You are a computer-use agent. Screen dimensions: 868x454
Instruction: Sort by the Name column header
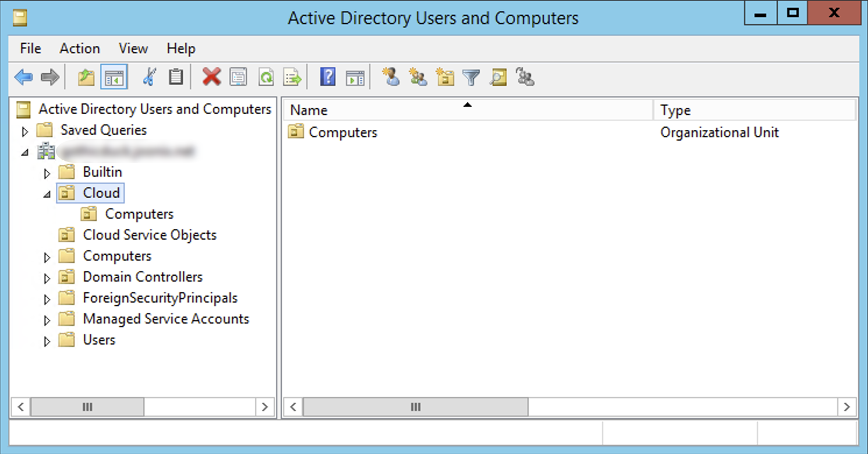pyautogui.click(x=309, y=110)
